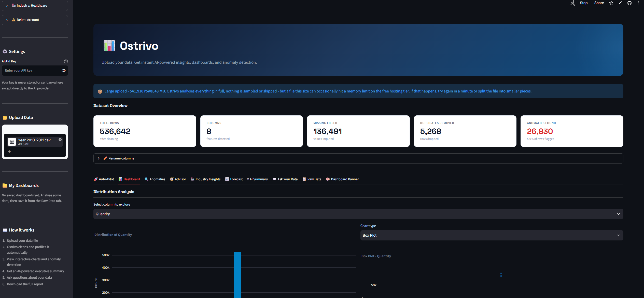
Task: Click the CSV file table icon
Action: pos(12,142)
